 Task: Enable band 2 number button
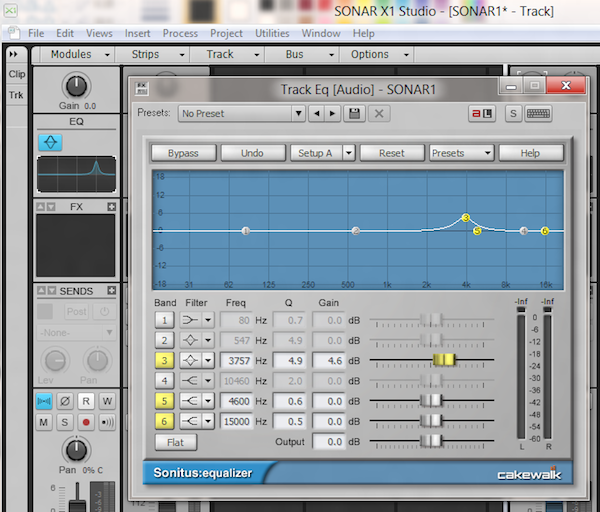[164, 340]
